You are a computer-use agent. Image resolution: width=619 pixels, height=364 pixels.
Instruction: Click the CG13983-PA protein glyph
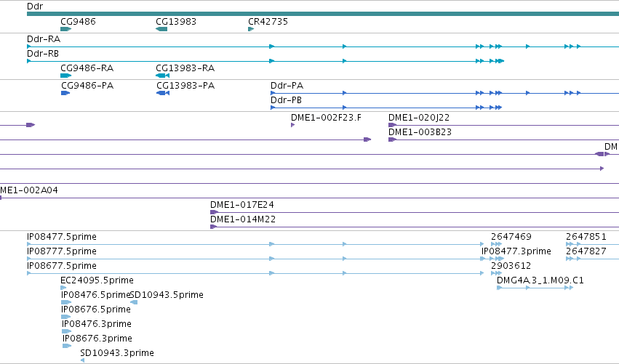coord(163,93)
